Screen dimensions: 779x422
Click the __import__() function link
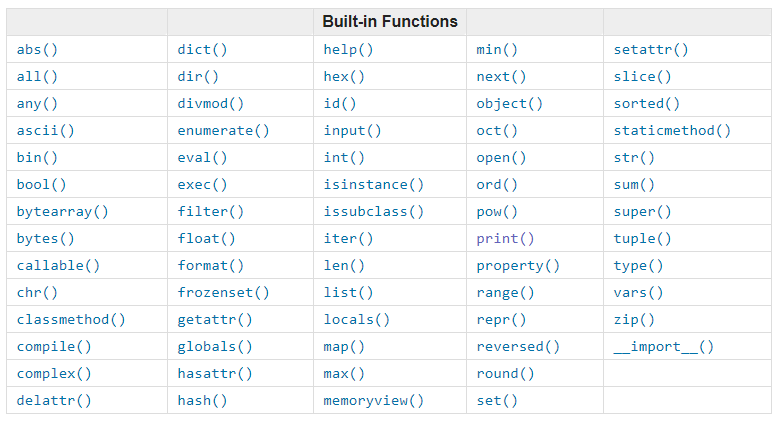[663, 346]
